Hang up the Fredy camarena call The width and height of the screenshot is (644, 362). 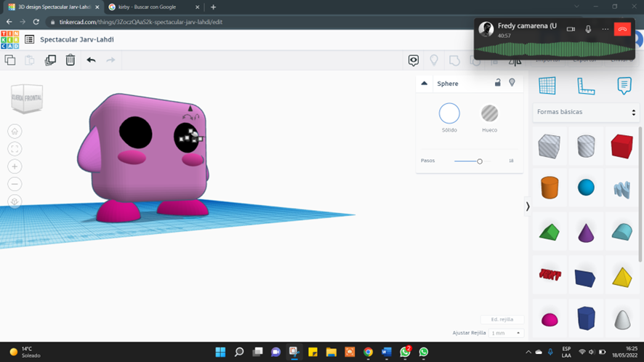[622, 29]
